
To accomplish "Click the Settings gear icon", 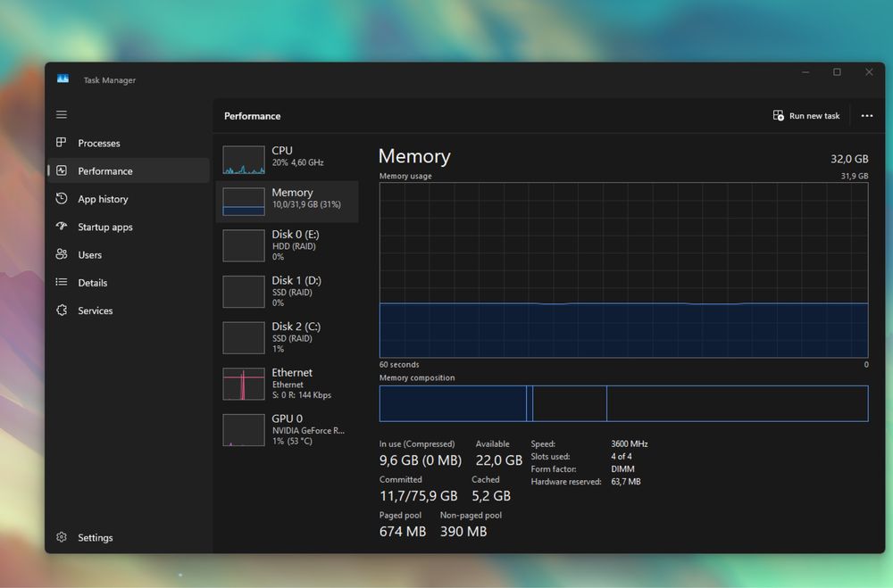I will (62, 537).
